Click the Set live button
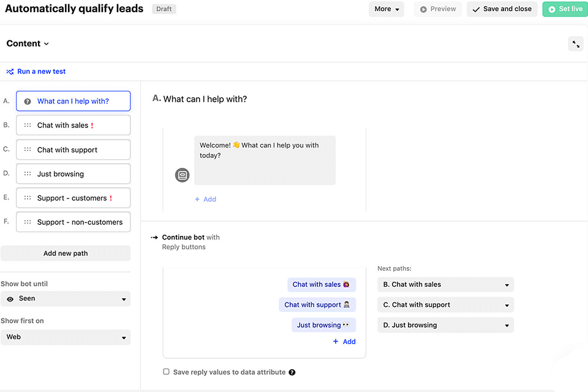The height and width of the screenshot is (392, 588). (x=564, y=9)
